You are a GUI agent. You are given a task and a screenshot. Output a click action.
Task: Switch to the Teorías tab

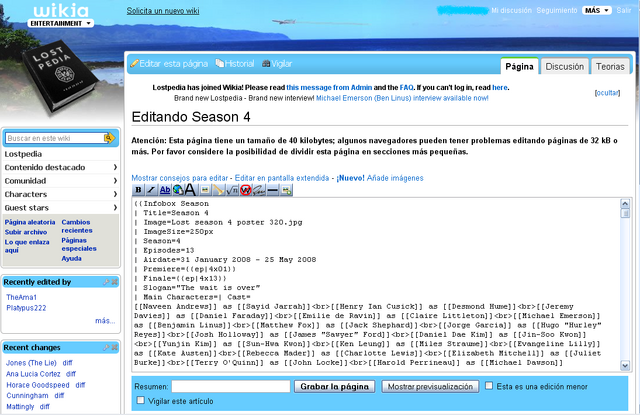pos(610,67)
